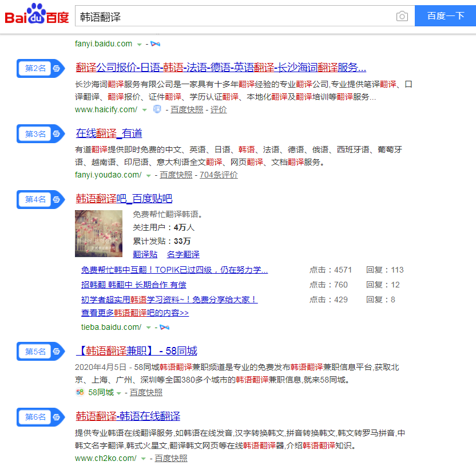Click the www.haicify.com/ green URL
The image size is (476, 473).
(x=106, y=109)
